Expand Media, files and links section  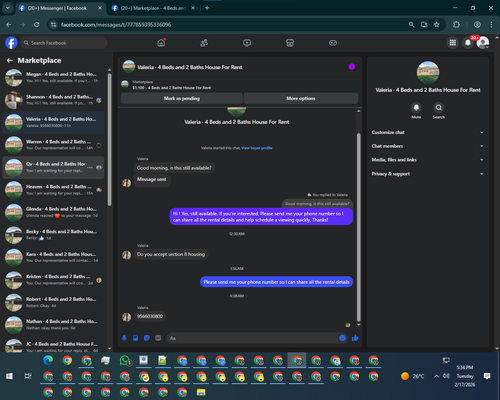pos(428,160)
